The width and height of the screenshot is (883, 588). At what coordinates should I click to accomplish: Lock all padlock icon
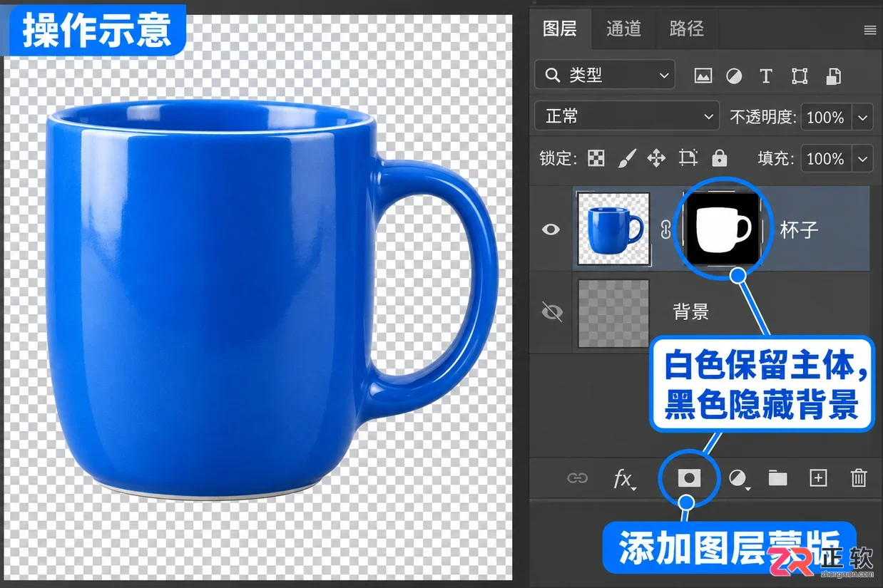719,158
